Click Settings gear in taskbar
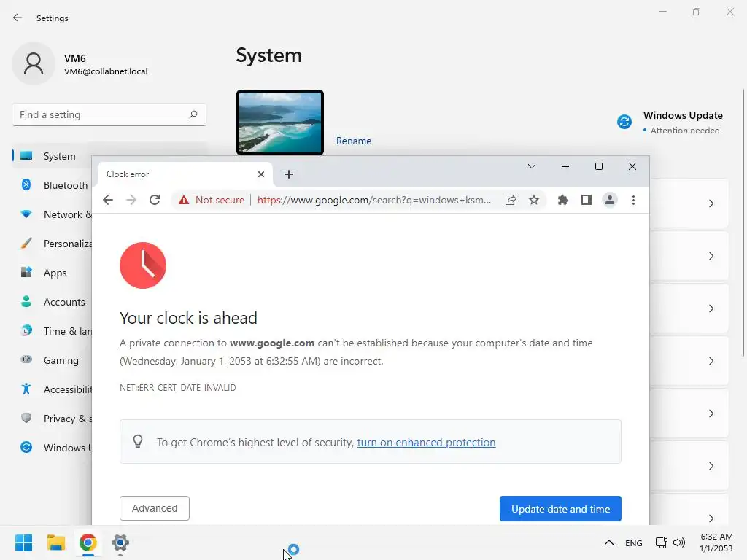The height and width of the screenshot is (560, 747). pos(120,542)
